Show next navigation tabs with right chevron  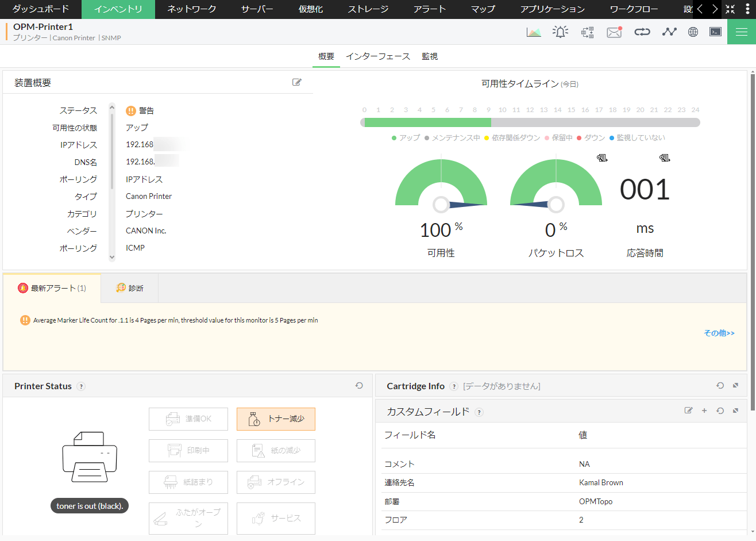pos(715,9)
